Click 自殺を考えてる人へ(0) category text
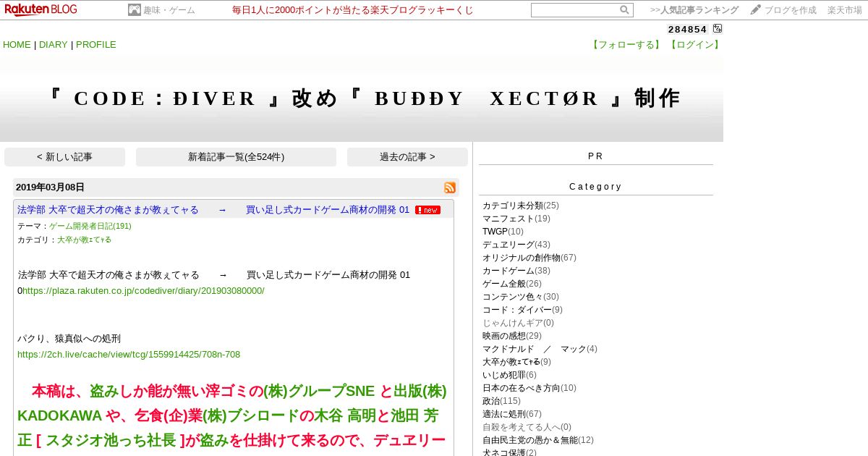The image size is (868, 456). (527, 427)
